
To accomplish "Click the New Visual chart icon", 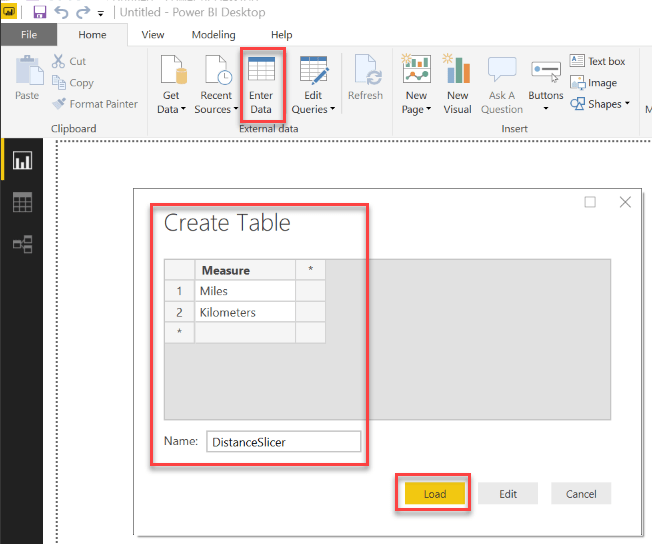I will click(x=457, y=69).
